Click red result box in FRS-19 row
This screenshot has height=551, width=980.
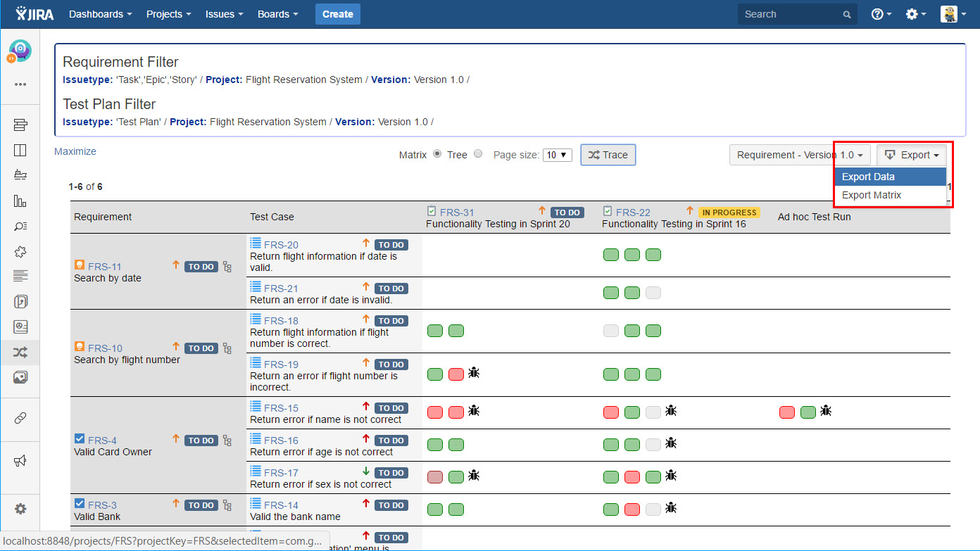coord(456,374)
